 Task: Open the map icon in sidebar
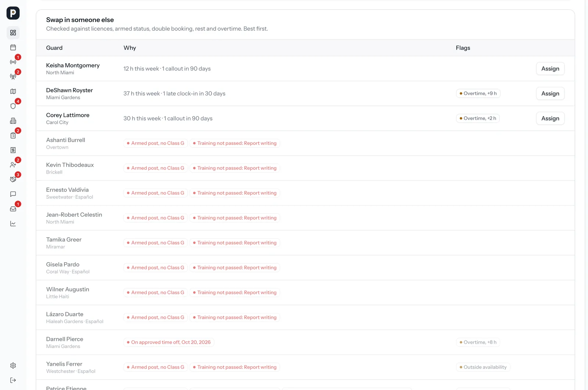tap(13, 91)
